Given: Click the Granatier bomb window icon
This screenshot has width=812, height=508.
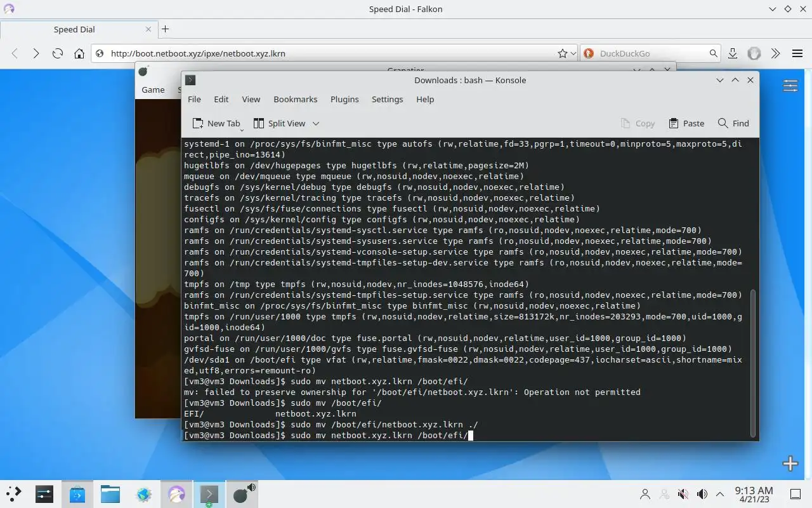Looking at the screenshot, I should tap(144, 70).
